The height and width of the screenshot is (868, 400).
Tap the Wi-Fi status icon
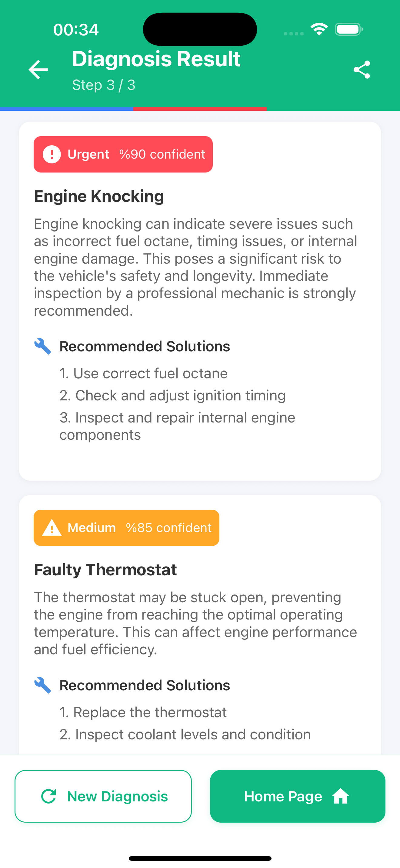[319, 29]
